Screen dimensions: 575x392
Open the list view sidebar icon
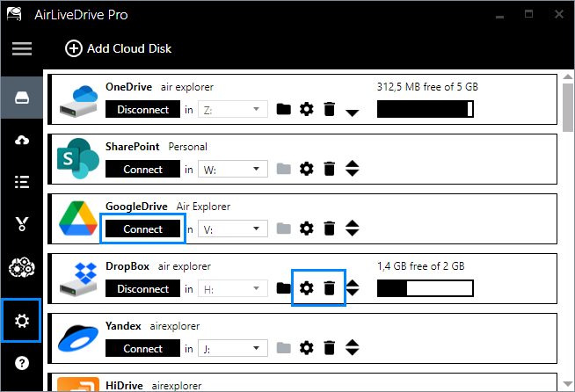coord(22,182)
